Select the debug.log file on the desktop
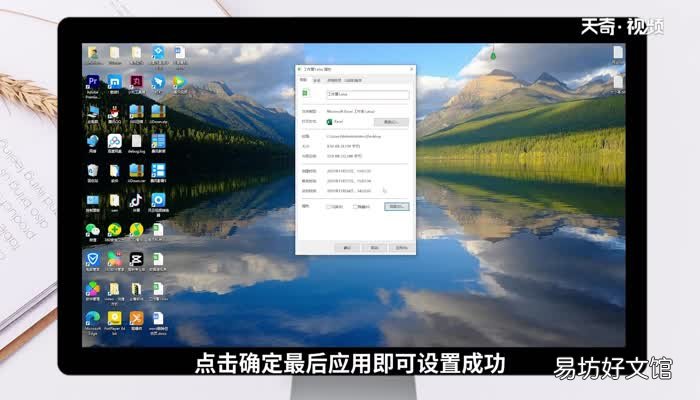Image resolution: width=700 pixels, height=400 pixels. pyautogui.click(x=136, y=143)
